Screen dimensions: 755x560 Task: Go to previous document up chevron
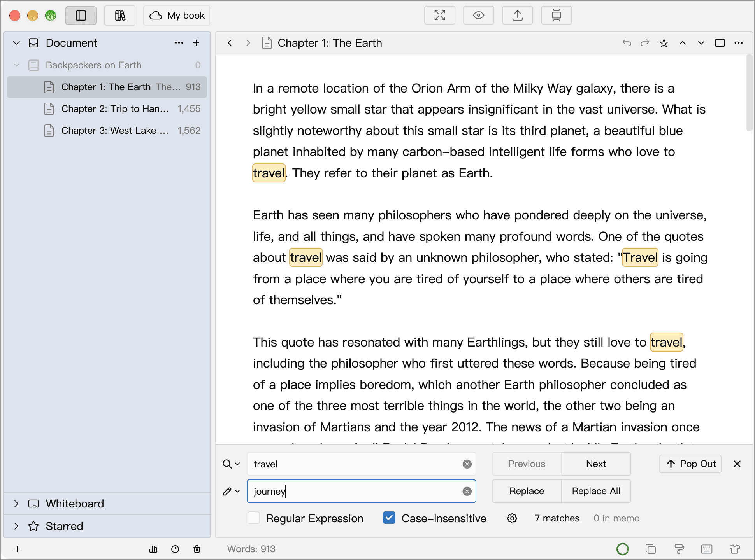pos(683,43)
